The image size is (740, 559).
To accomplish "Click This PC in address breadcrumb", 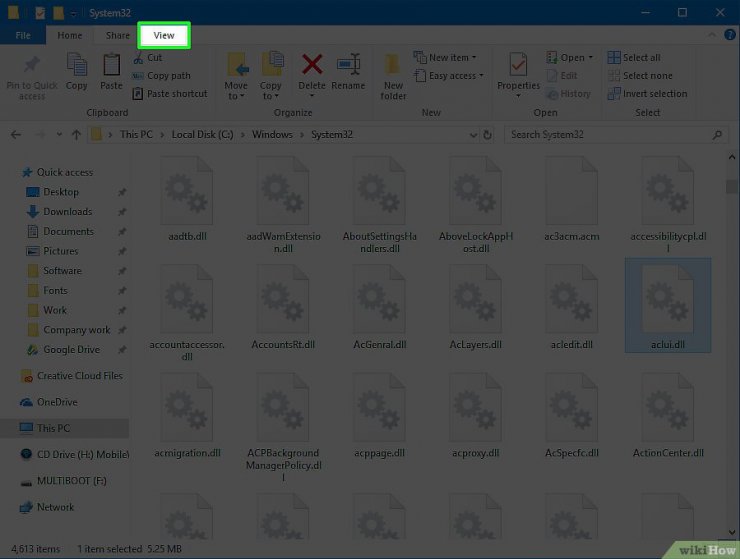I will click(136, 135).
